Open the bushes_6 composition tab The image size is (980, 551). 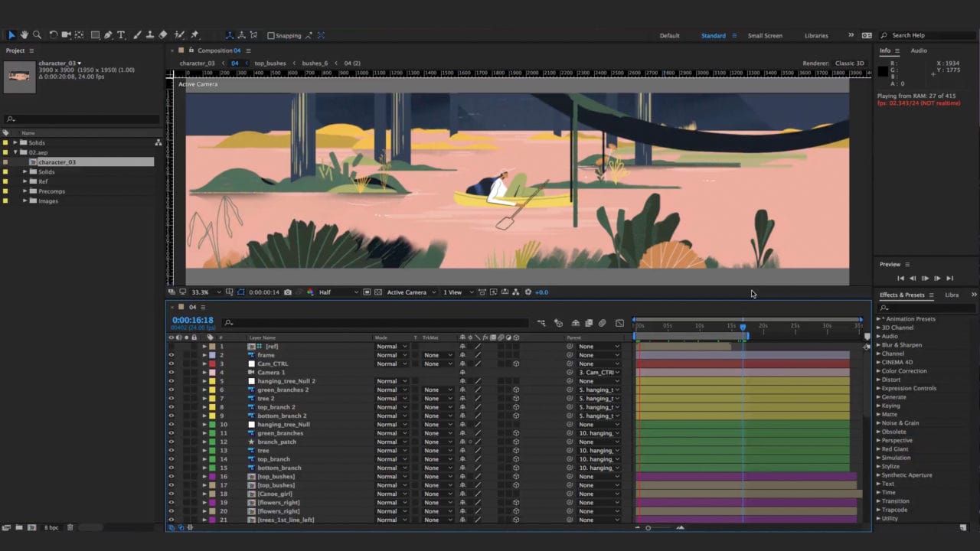pyautogui.click(x=314, y=63)
